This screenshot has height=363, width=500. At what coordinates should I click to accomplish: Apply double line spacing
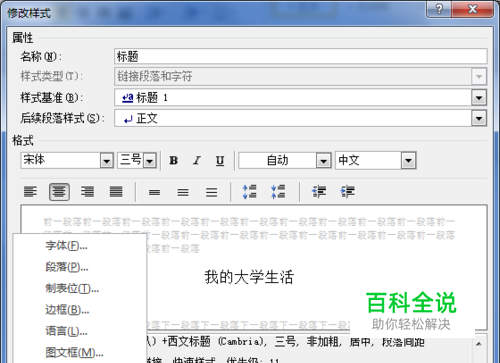pyautogui.click(x=211, y=192)
